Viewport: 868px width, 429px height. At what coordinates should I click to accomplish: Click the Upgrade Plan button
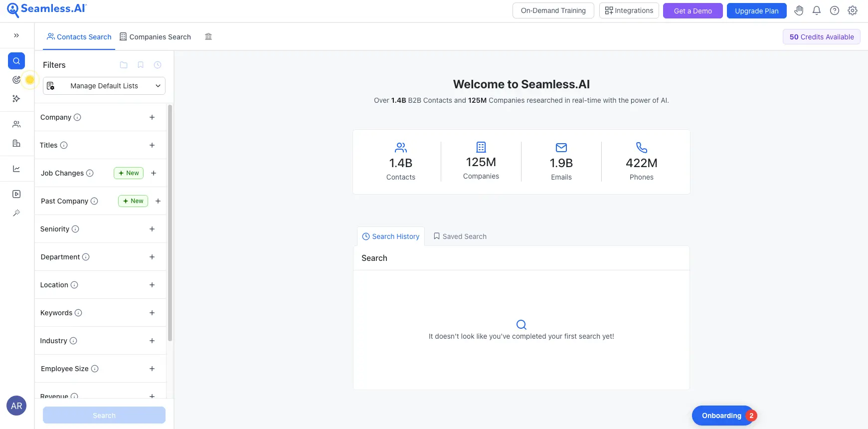coord(756,11)
